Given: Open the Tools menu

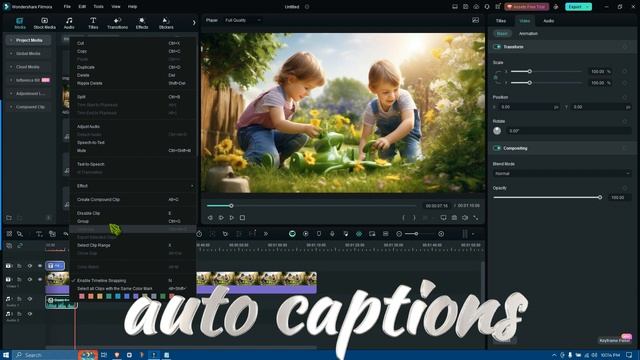Looking at the screenshot, I should 98,7.
